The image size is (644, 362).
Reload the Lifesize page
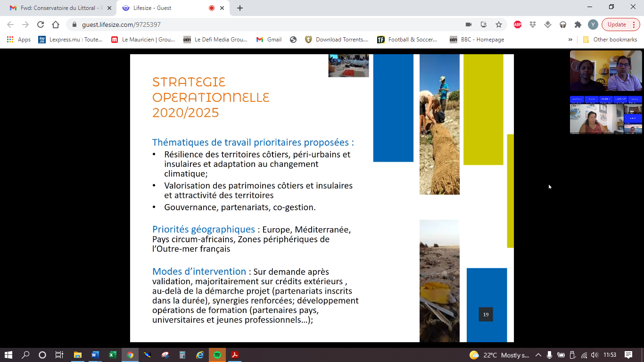pos(41,25)
